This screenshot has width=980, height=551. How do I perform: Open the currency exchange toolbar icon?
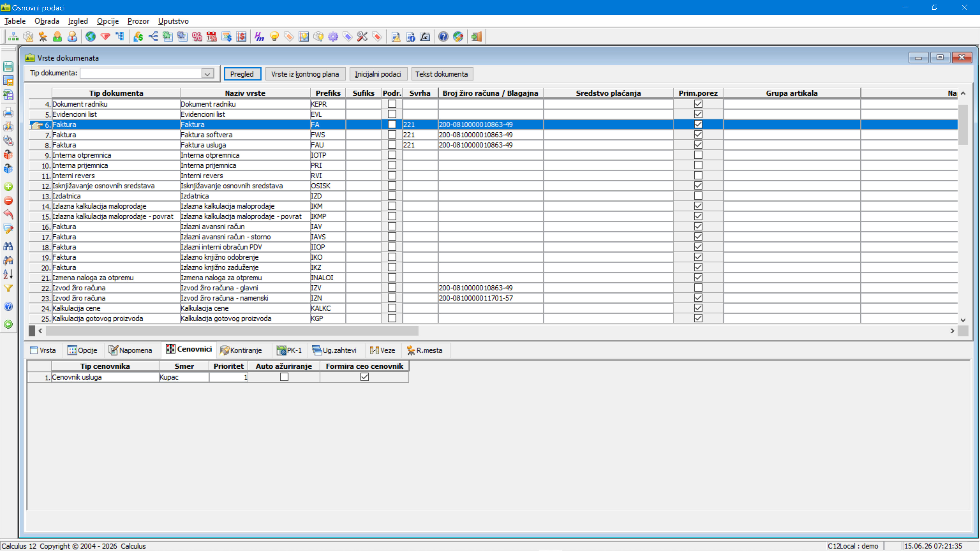[138, 36]
